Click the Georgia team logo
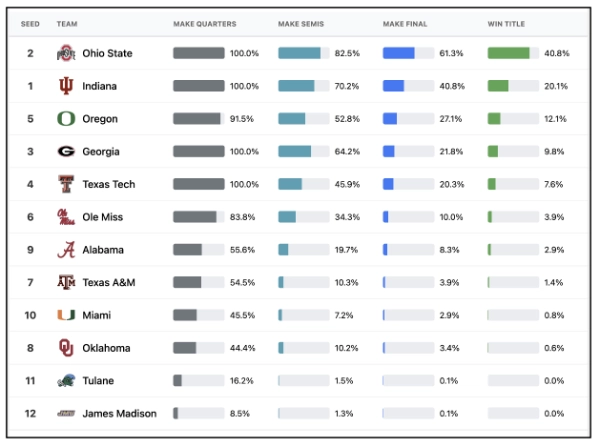600x447 pixels. click(x=66, y=152)
